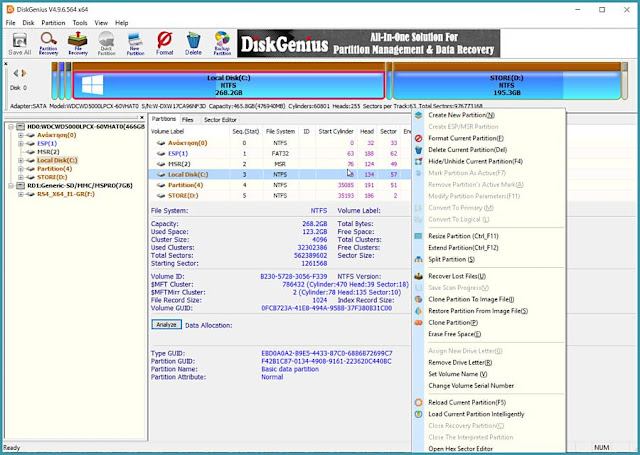Create a New Partition via toolbar

pos(135,43)
